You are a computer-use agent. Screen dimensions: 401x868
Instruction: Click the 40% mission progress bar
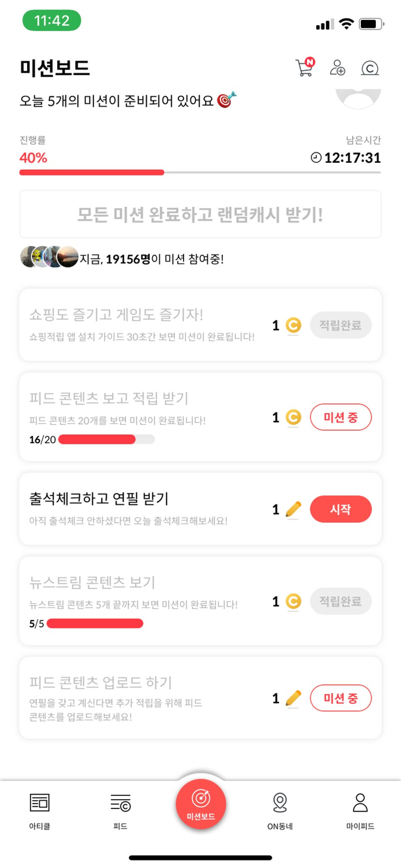pyautogui.click(x=200, y=172)
